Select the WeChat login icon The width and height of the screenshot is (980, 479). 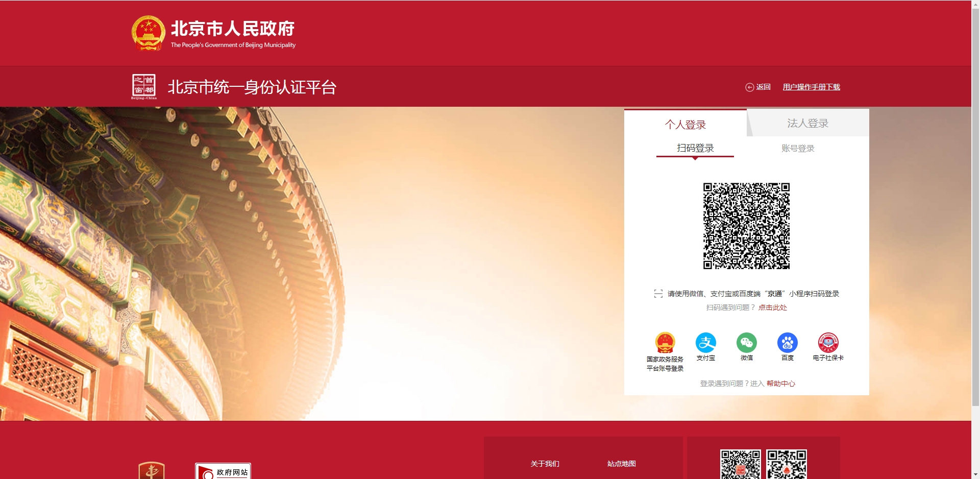tap(746, 343)
